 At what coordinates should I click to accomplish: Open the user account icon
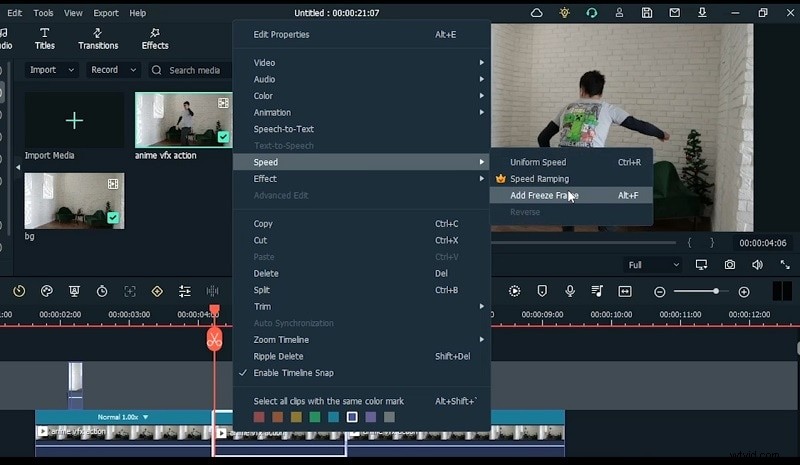[619, 13]
